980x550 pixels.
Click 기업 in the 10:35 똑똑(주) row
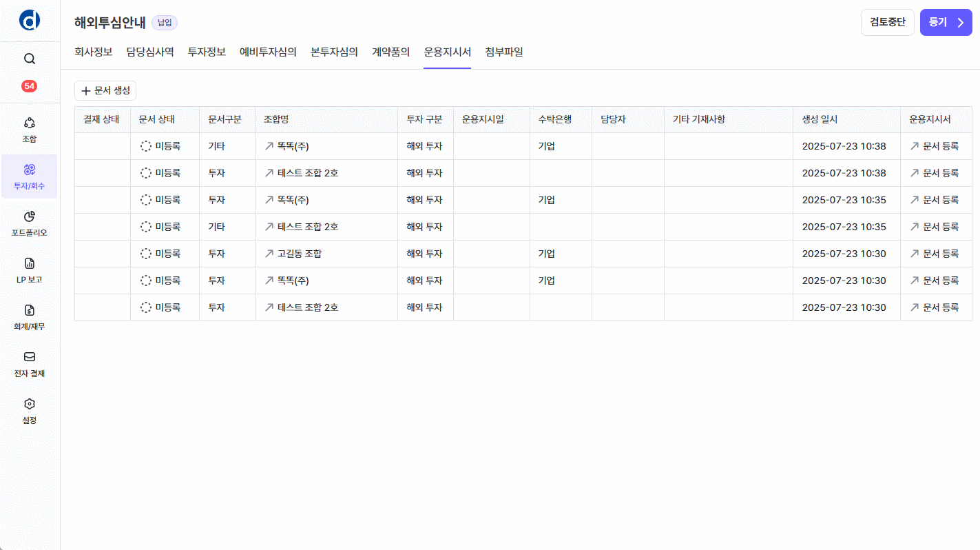tap(547, 200)
